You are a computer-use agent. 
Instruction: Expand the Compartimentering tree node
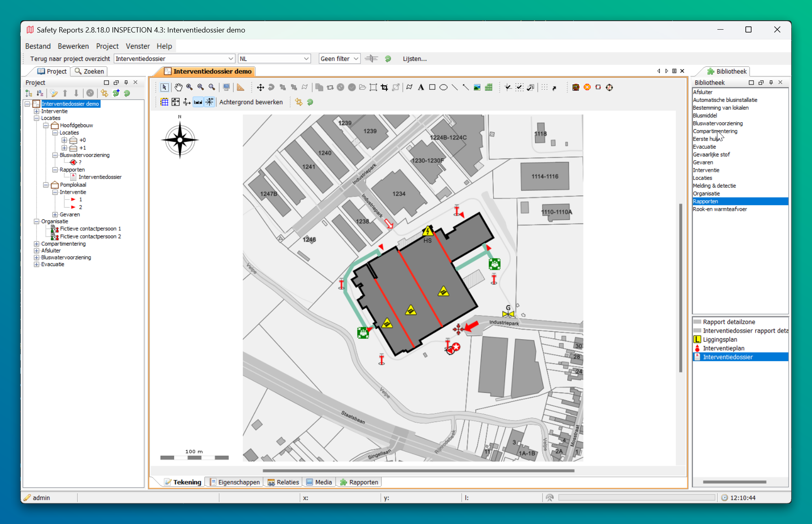pos(37,244)
